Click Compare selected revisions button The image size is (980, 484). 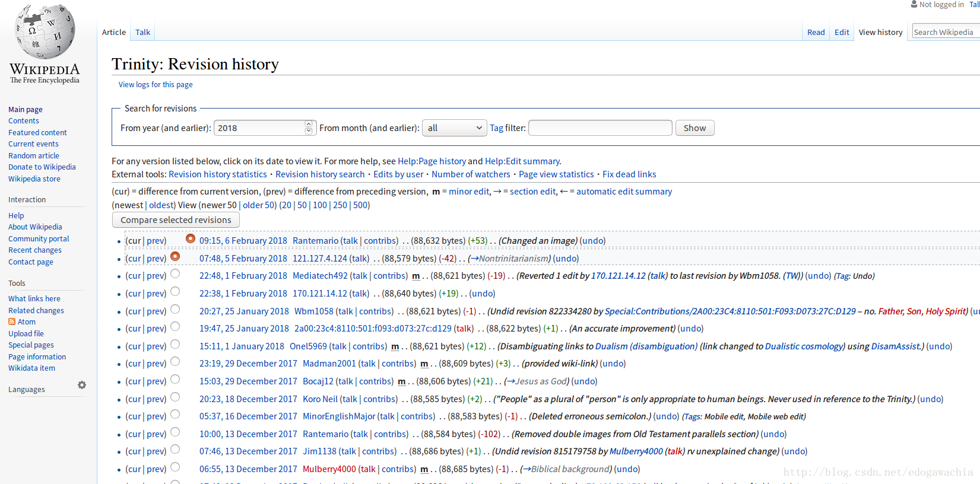176,219
